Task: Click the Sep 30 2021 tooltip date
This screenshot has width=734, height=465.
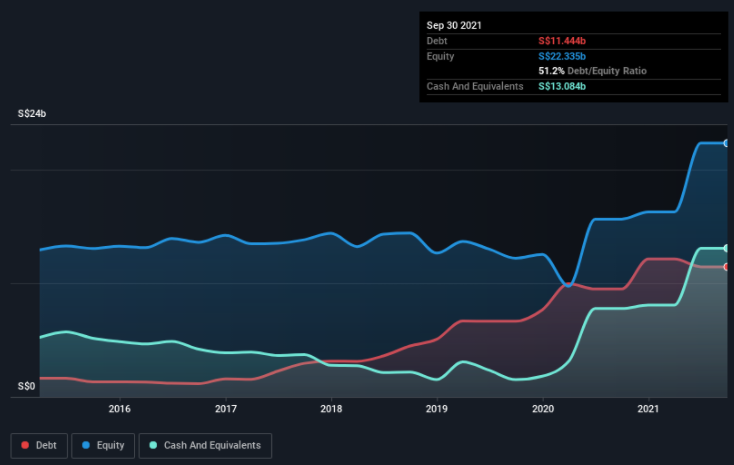Action: 454,24
